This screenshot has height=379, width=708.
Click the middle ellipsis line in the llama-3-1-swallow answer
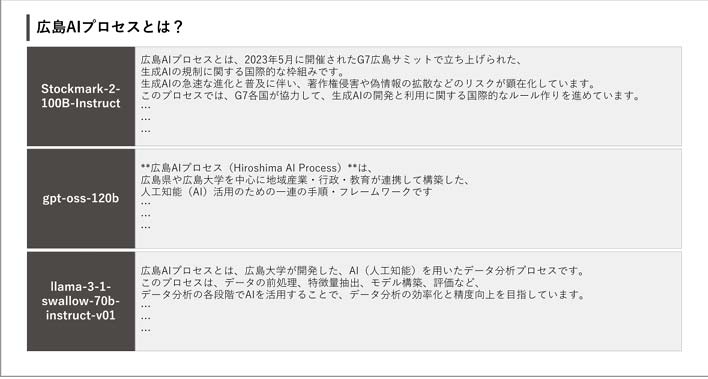145,318
